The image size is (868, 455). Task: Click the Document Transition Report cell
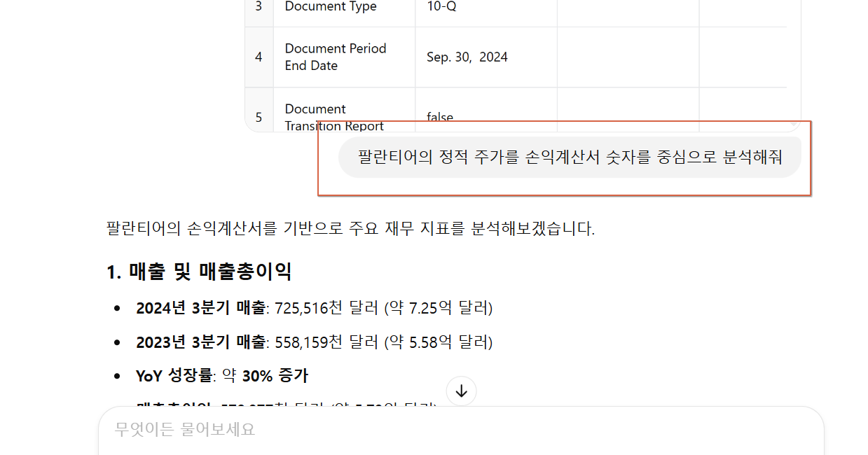click(x=334, y=118)
